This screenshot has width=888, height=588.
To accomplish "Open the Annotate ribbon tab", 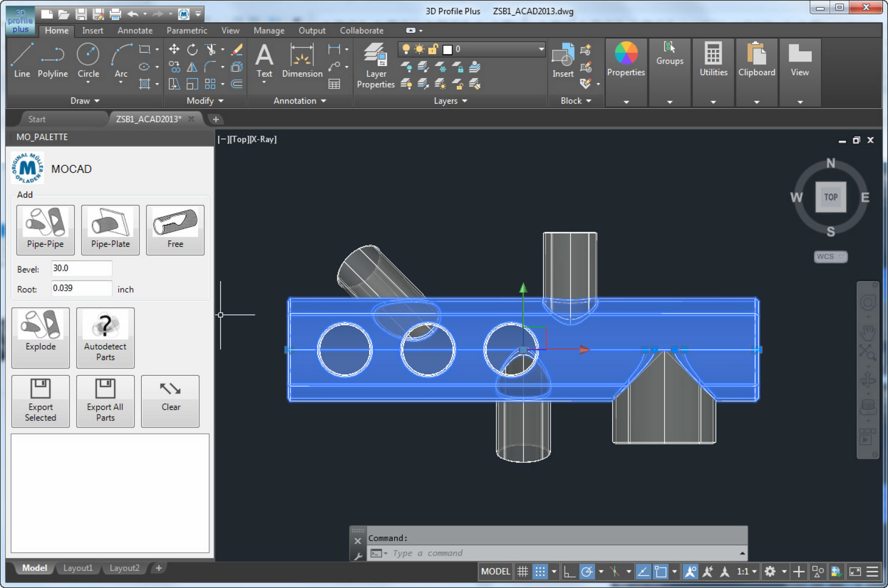I will [x=135, y=30].
